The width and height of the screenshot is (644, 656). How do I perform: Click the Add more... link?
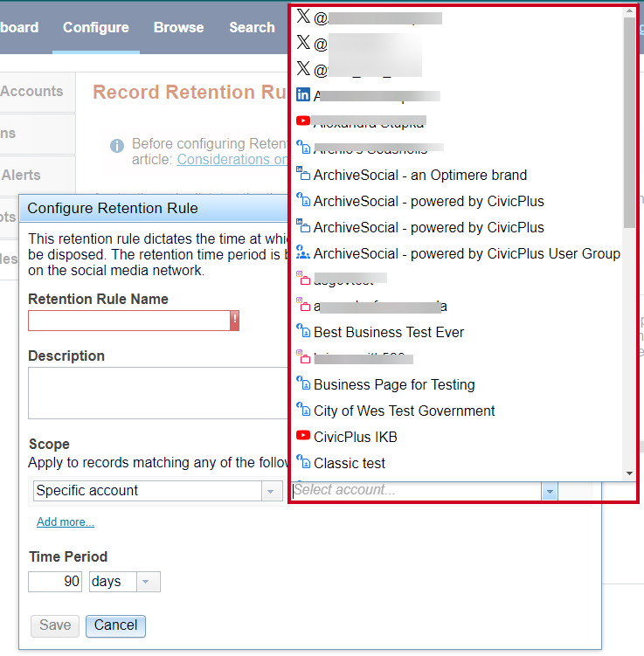pos(66,522)
